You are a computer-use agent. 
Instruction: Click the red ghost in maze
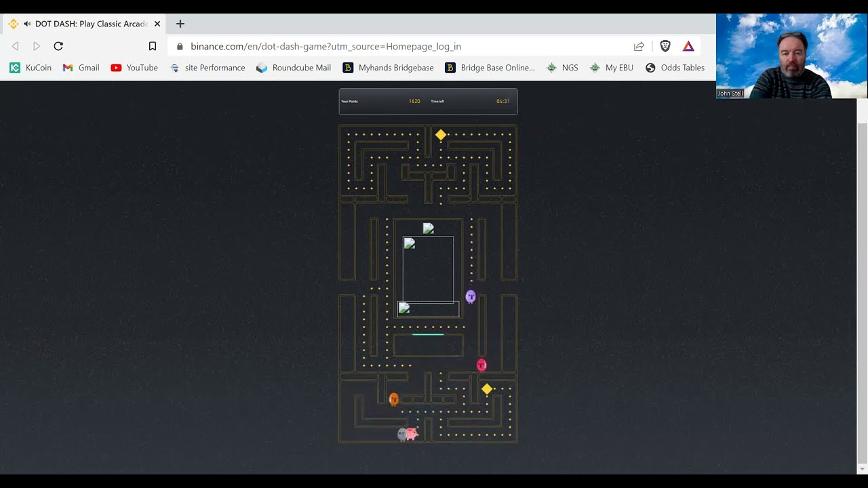[x=481, y=365]
